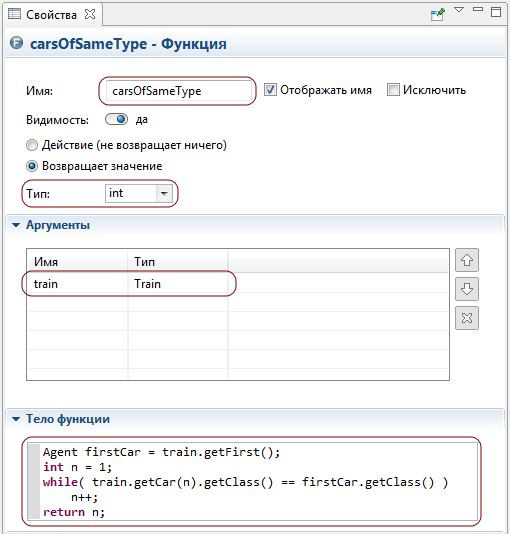Move argument up with arrow button
510x534 pixels.
tap(467, 260)
